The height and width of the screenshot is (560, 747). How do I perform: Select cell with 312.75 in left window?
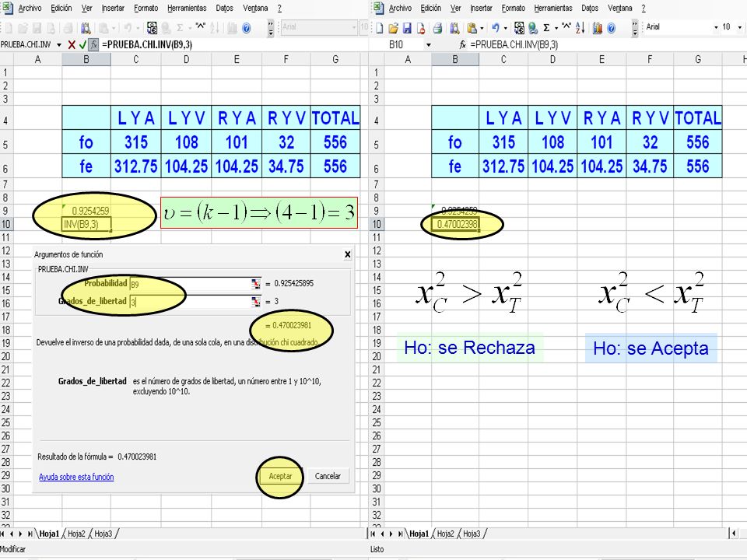135,166
